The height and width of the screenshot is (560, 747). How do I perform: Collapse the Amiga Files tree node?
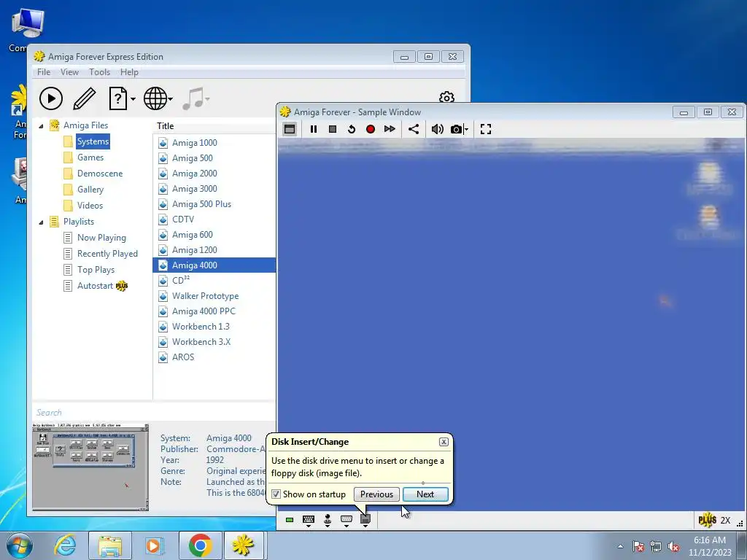[42, 125]
